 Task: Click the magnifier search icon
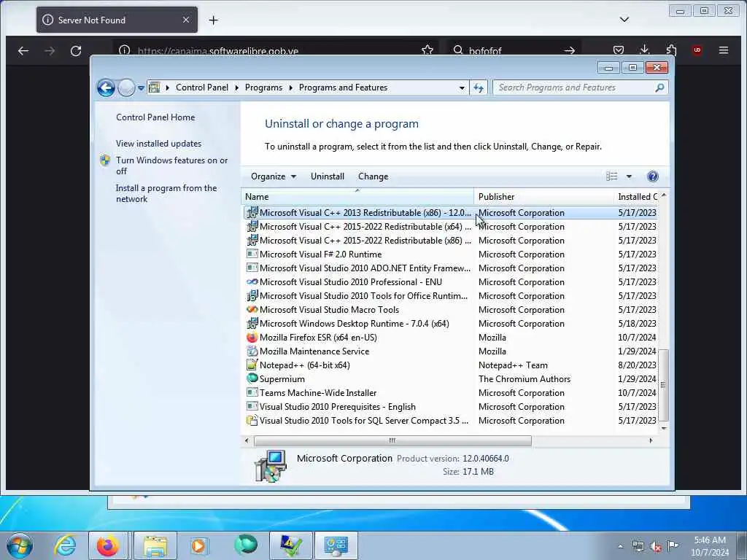(659, 87)
